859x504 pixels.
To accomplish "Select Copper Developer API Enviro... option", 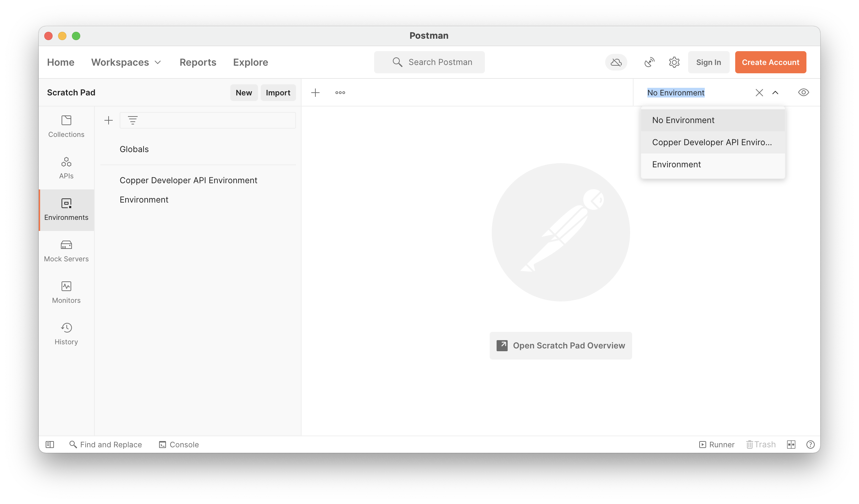I will tap(712, 142).
